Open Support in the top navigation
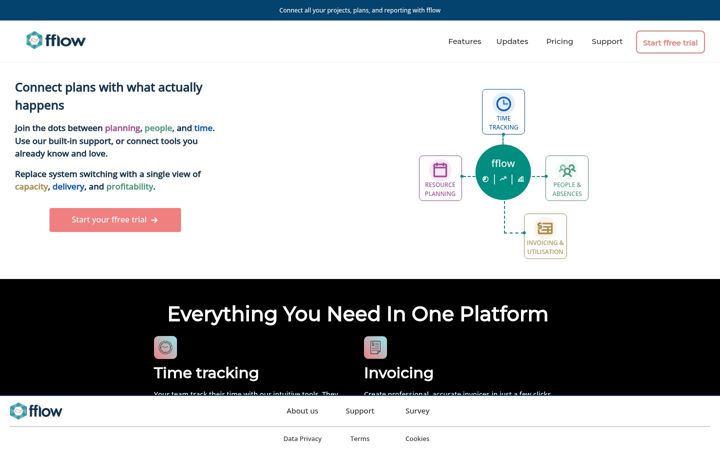Viewport: 720px width, 450px height. [x=607, y=41]
